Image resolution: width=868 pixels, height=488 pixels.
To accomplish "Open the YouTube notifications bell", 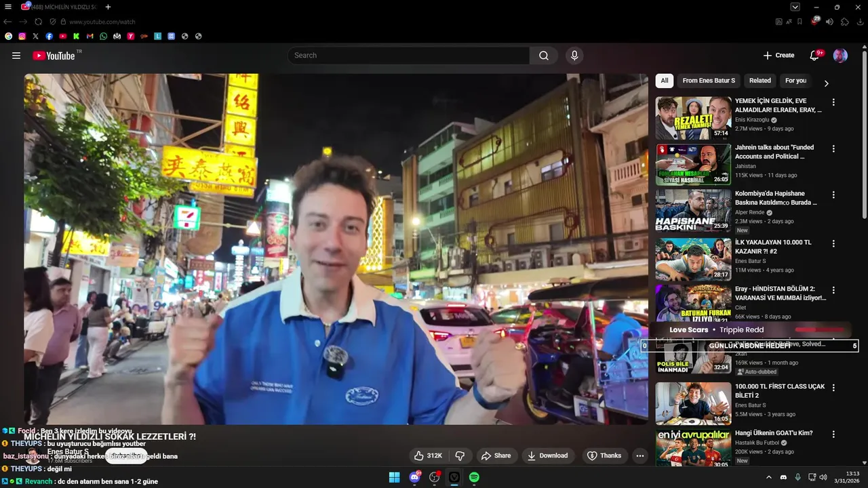I will pos(815,56).
